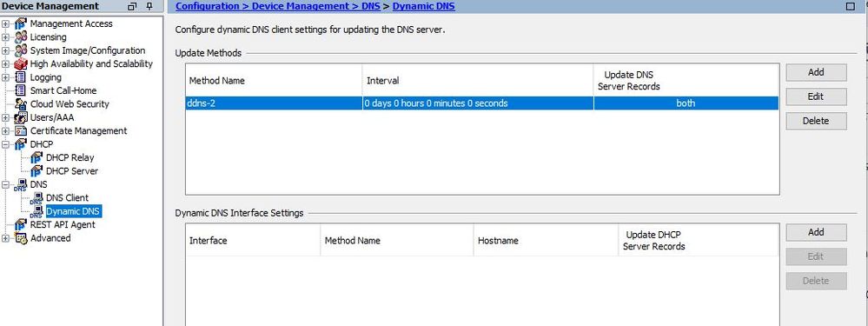Select the ddns-2 method row

(482, 103)
